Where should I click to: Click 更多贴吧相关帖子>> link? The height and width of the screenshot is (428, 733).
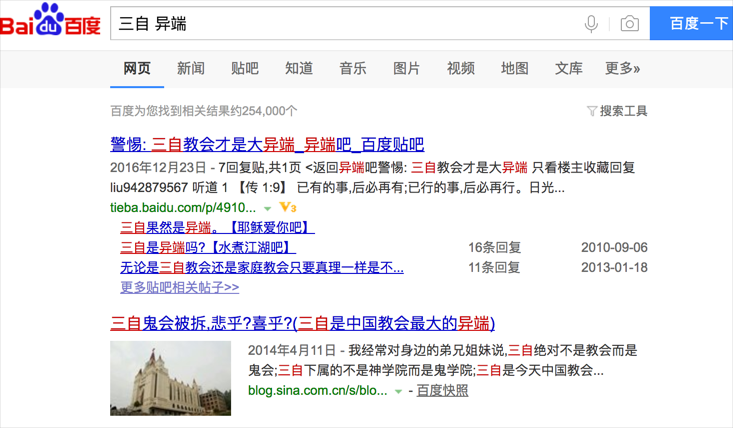pos(180,287)
